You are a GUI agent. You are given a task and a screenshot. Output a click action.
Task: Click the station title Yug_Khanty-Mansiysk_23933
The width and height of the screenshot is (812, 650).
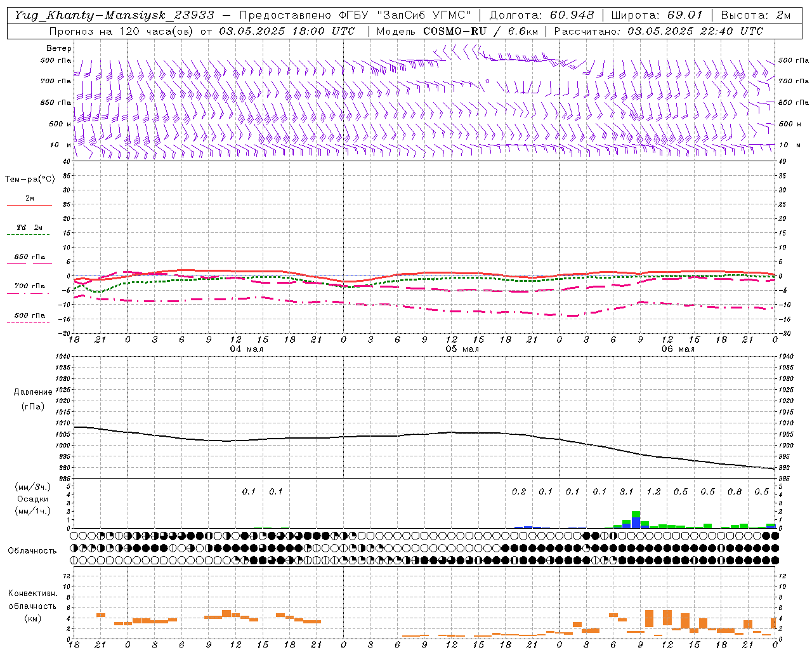coord(114,15)
